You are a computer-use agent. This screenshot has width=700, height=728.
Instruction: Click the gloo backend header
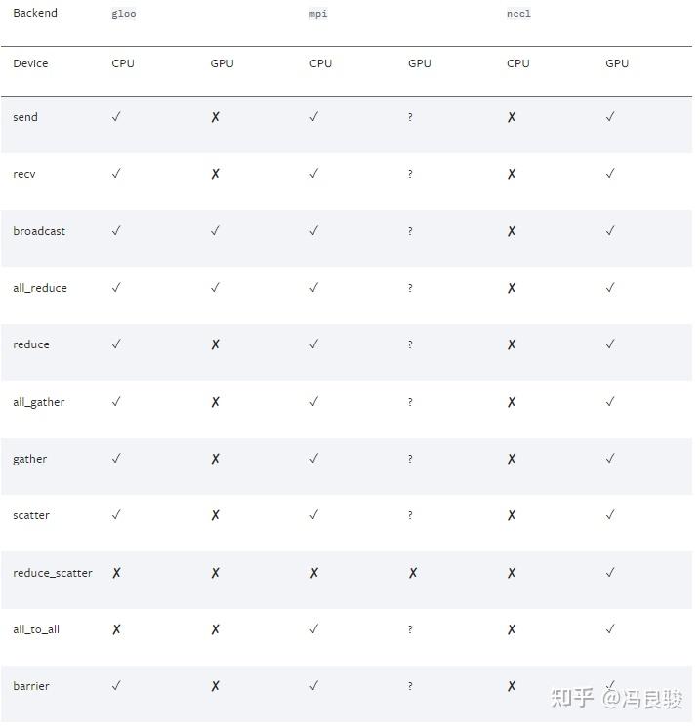124,14
